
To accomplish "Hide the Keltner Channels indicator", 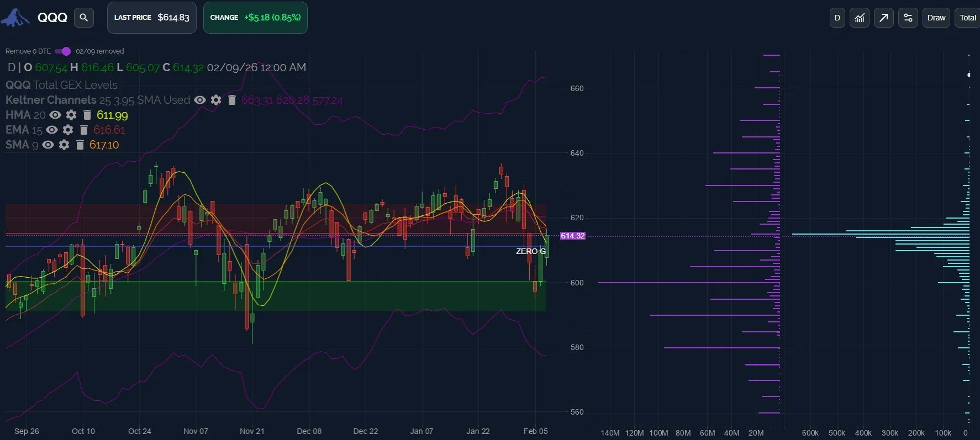I will (200, 100).
